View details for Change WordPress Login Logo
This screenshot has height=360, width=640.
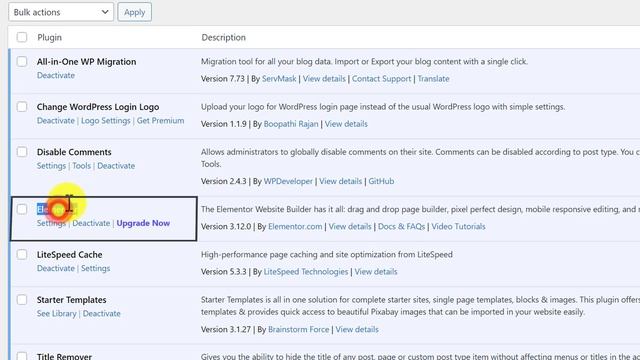(x=346, y=124)
